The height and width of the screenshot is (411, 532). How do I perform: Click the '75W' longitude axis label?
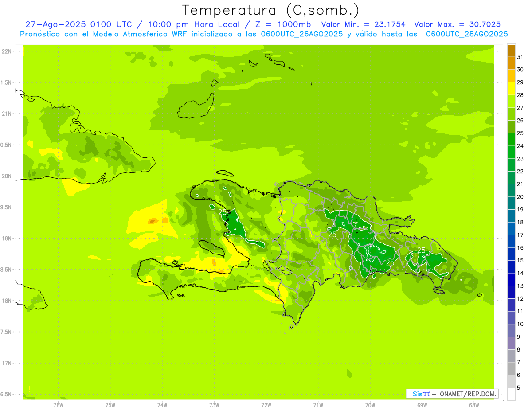click(110, 405)
